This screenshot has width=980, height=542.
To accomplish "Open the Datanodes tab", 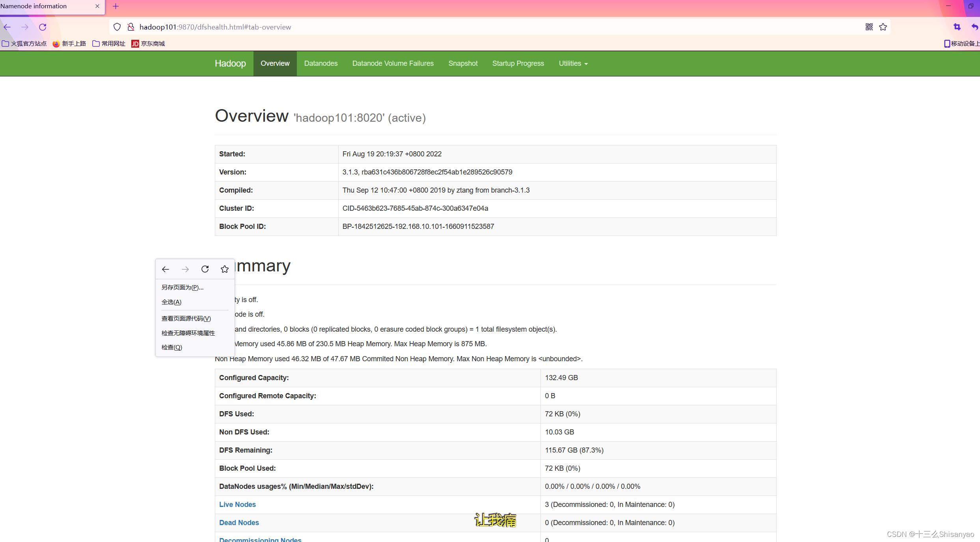I will [321, 63].
